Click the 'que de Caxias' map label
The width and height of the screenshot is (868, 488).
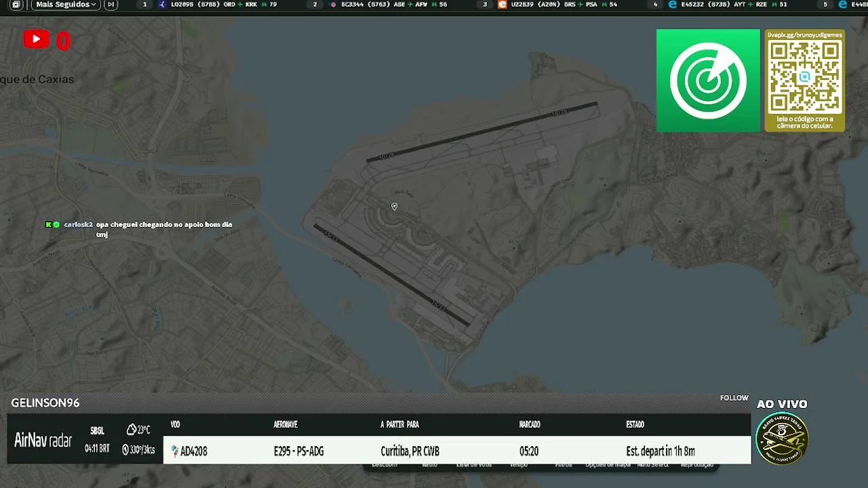click(37, 79)
